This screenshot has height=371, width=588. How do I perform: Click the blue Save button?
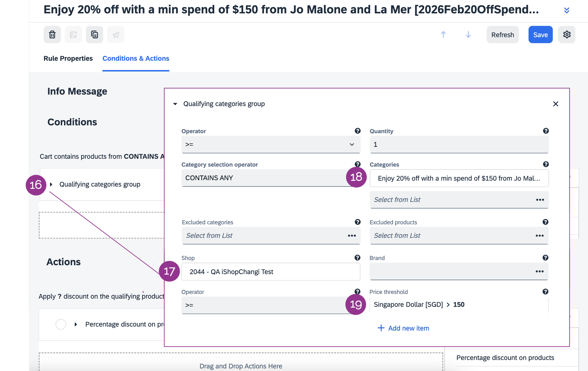click(540, 35)
